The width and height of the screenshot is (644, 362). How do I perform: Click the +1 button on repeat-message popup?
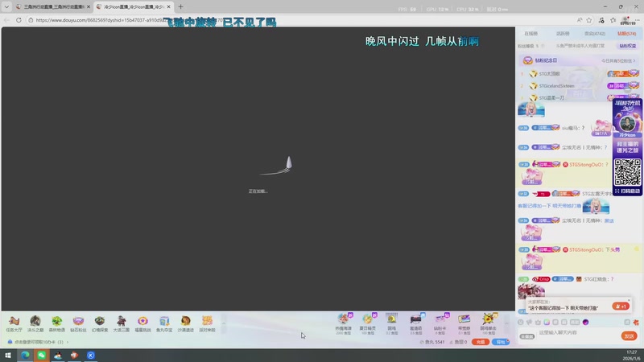tap(621, 306)
